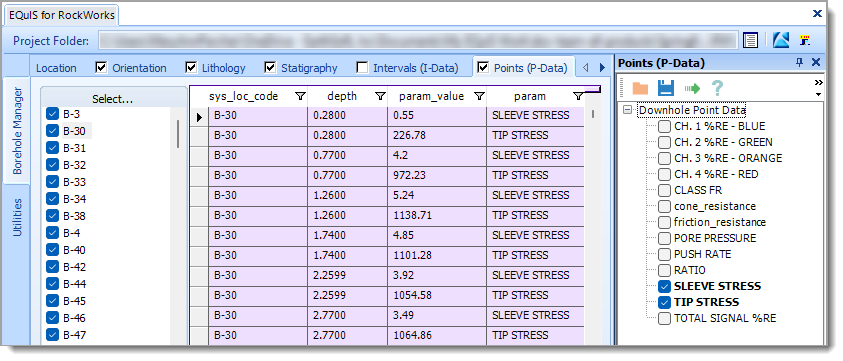Uncheck the SLEEVE STRESS parameter
The height and width of the screenshot is (361, 843).
665,286
